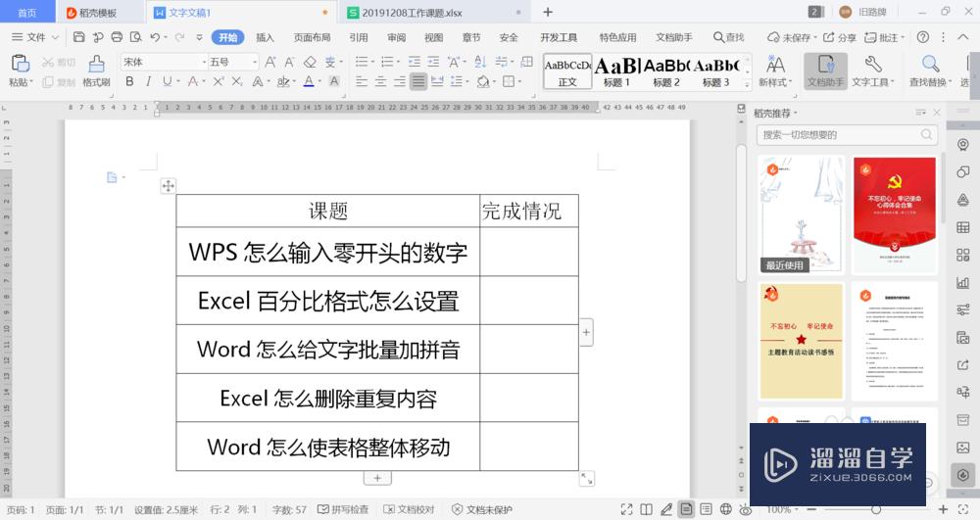Toggle character shading A button

click(334, 81)
